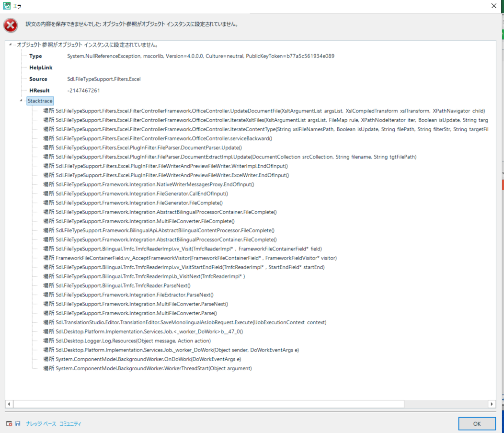Click the window-with-red-X icon at bottom left
The width and height of the screenshot is (504, 433).
[x=9, y=424]
